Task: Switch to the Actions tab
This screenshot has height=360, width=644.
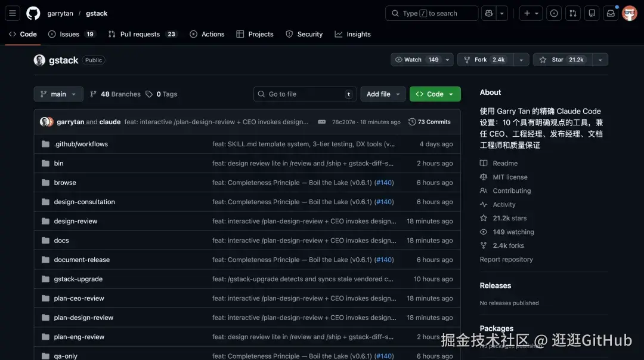Action: (x=207, y=34)
